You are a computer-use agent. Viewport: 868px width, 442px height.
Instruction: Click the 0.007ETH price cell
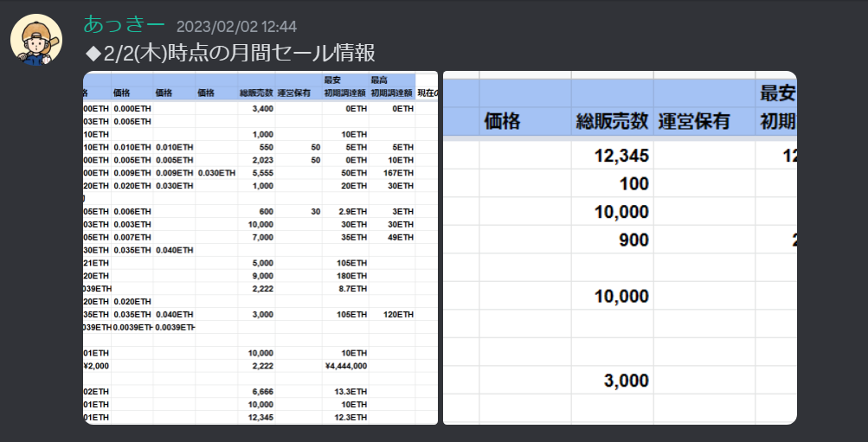coord(132,237)
